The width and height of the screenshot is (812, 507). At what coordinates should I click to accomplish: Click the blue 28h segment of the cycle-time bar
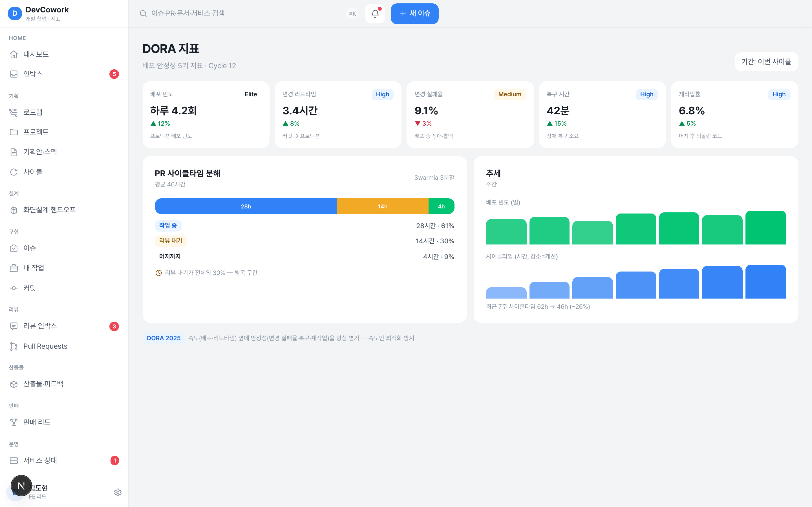(x=246, y=206)
